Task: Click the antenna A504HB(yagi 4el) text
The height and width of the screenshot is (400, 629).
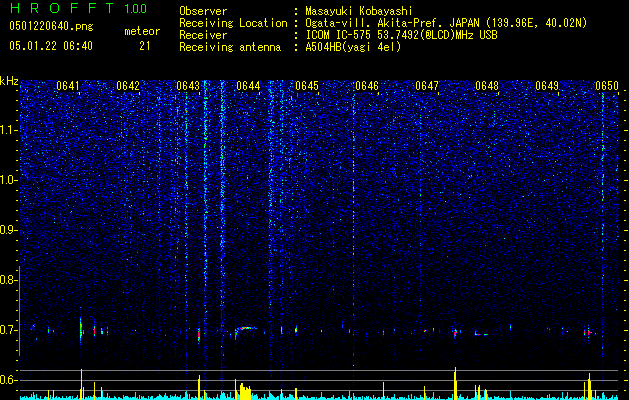Action: (353, 47)
